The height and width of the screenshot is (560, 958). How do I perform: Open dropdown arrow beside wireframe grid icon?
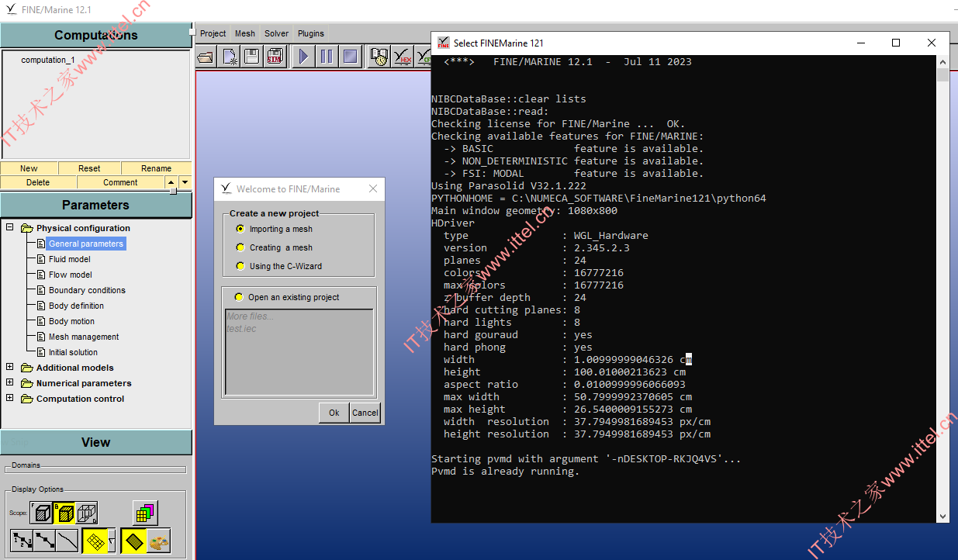click(112, 541)
